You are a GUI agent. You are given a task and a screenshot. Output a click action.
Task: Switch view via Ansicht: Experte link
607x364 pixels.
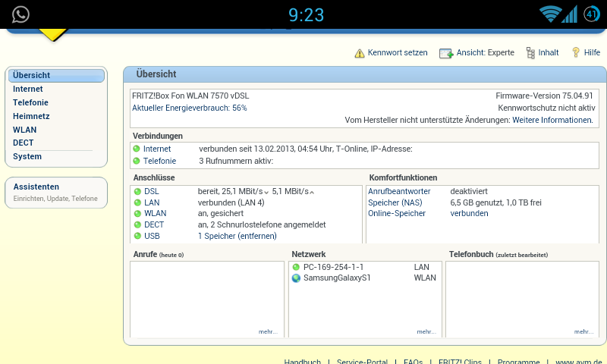pyautogui.click(x=486, y=52)
